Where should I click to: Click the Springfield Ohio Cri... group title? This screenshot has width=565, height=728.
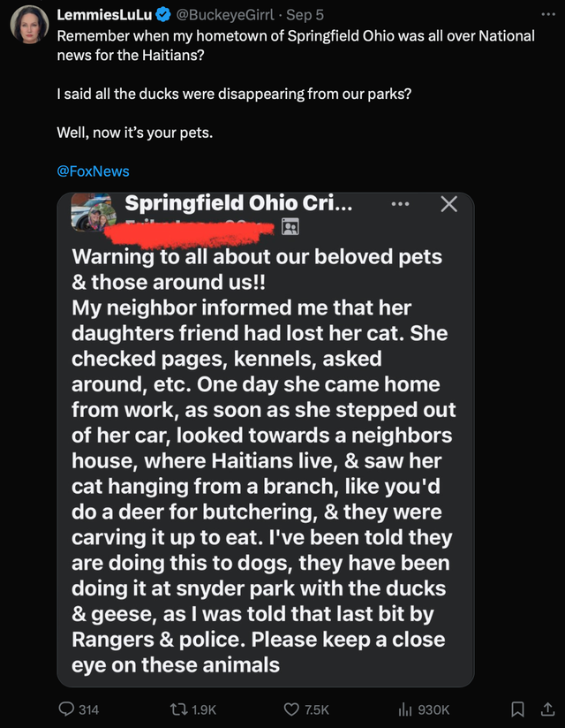pyautogui.click(x=238, y=204)
